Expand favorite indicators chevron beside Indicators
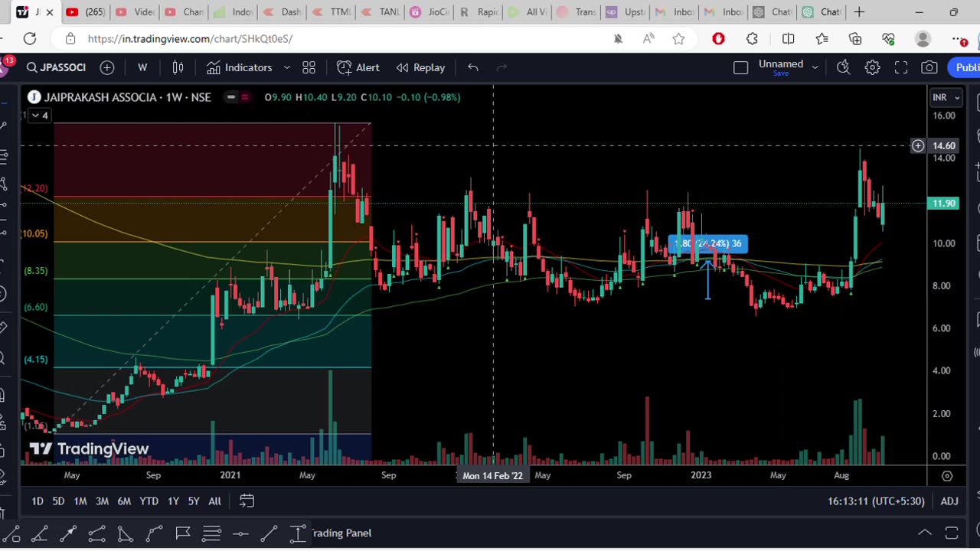 click(x=287, y=67)
